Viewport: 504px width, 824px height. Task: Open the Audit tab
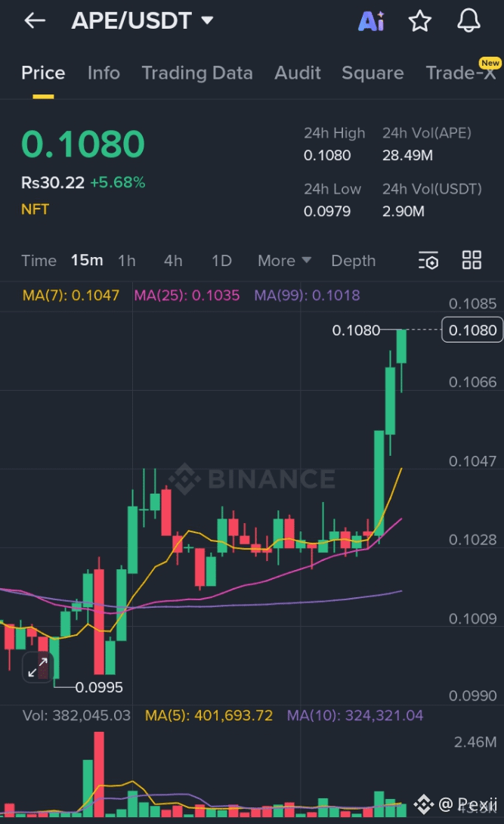click(297, 73)
